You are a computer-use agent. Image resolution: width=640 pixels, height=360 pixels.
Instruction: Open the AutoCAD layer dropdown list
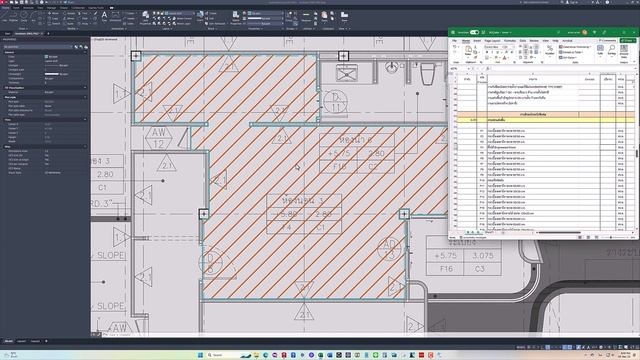(180, 13)
